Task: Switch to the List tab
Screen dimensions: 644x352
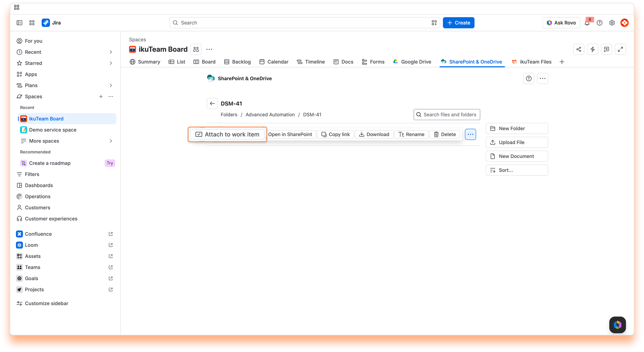Action: (x=177, y=62)
